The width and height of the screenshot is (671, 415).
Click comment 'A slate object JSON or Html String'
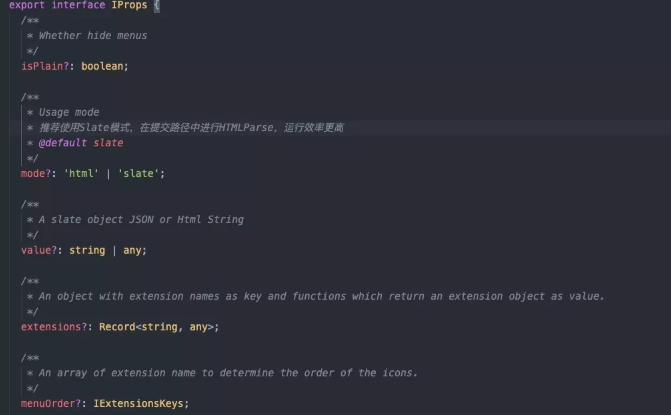coord(141,219)
